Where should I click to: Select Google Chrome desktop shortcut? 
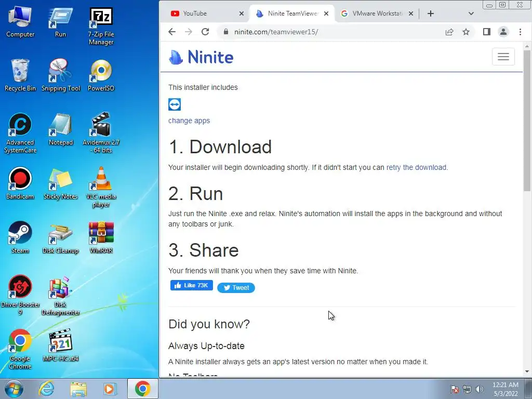coord(20,349)
